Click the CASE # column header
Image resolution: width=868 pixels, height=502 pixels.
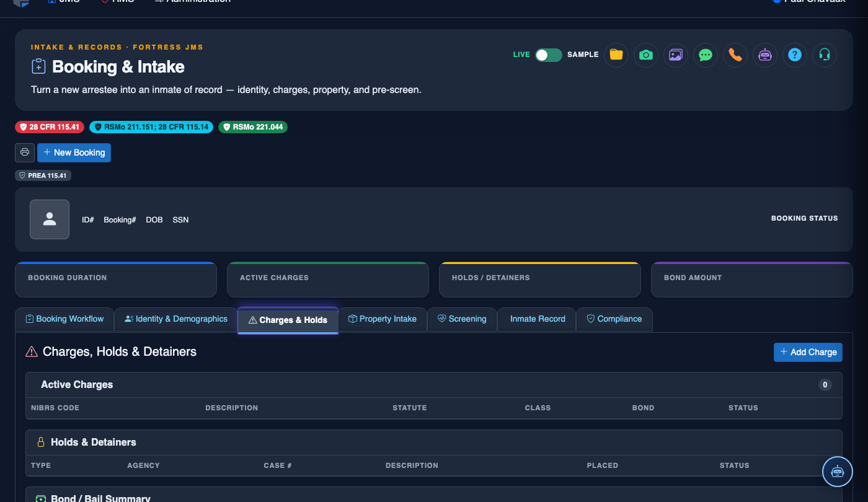tap(278, 465)
